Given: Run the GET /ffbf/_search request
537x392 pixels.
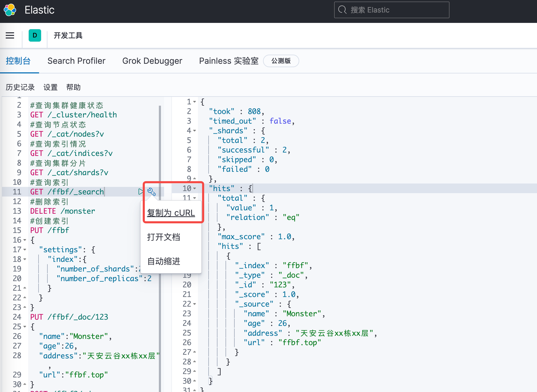Looking at the screenshot, I should pos(141,192).
